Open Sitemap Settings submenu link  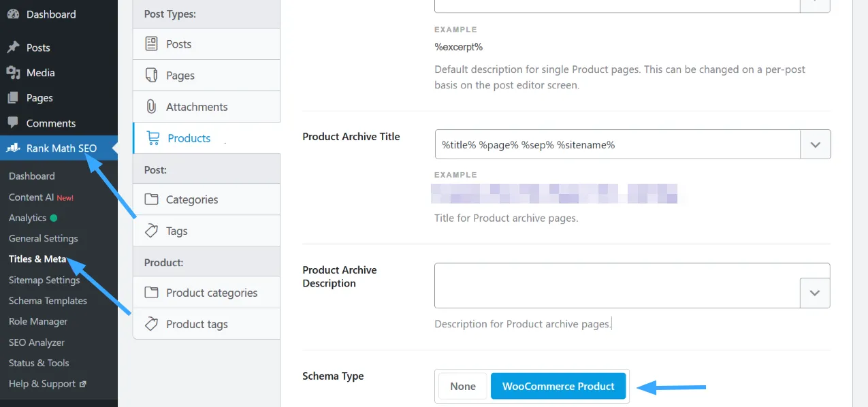coord(44,280)
